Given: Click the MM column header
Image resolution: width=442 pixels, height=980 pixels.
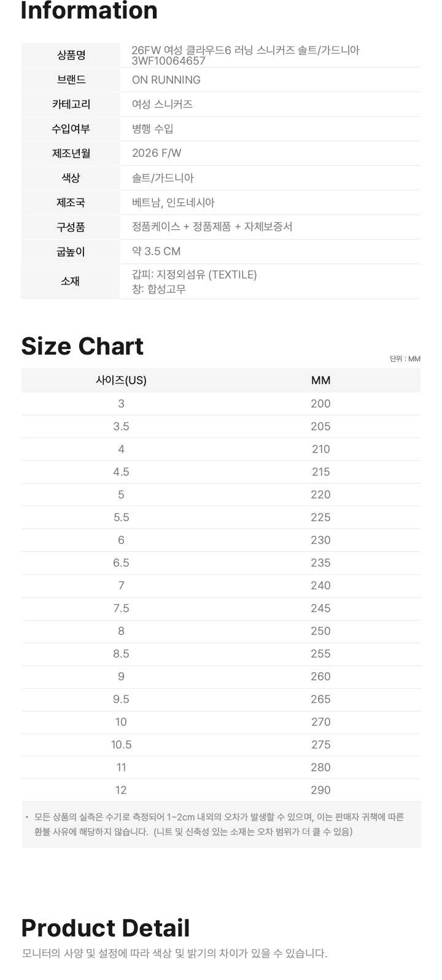Looking at the screenshot, I should point(320,380).
